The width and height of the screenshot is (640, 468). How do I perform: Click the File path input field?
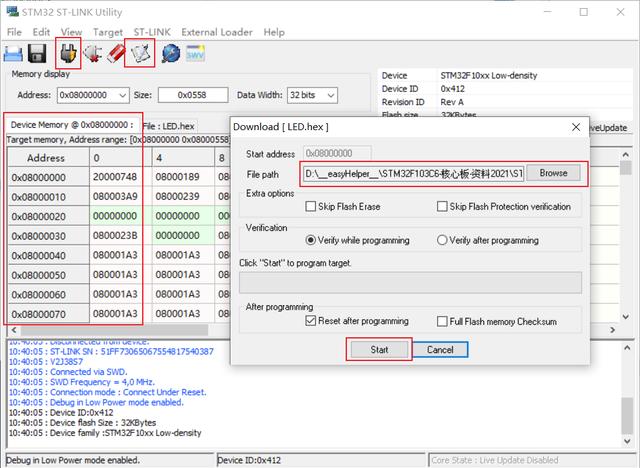(x=413, y=174)
